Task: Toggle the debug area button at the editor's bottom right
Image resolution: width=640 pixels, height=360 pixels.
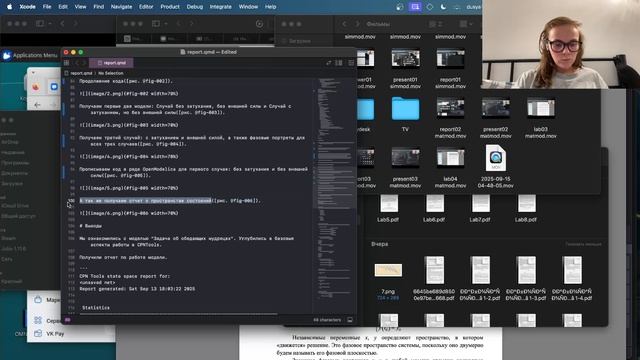Action: pos(350,320)
